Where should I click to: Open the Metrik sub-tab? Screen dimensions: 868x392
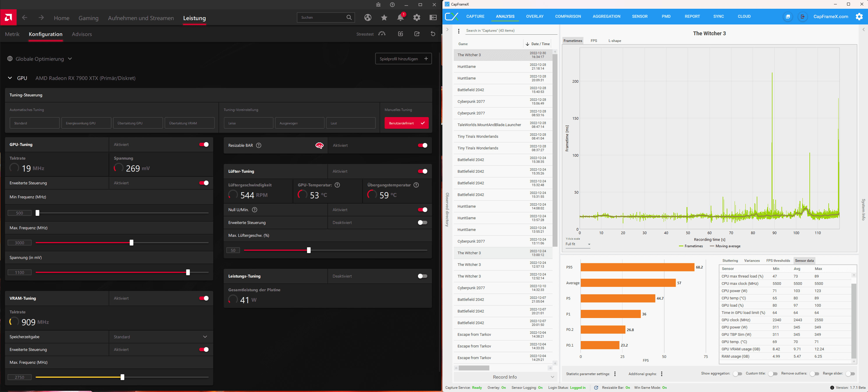(x=12, y=34)
